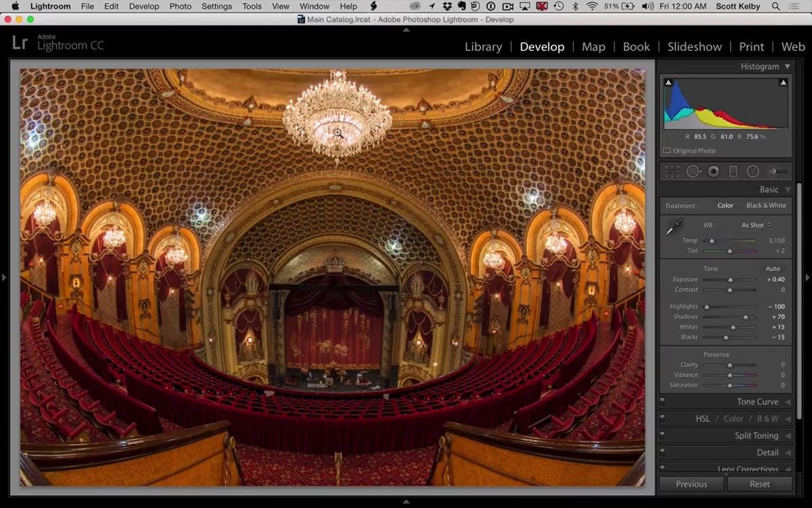This screenshot has height=508, width=812.
Task: Click the Previous button
Action: tap(692, 484)
